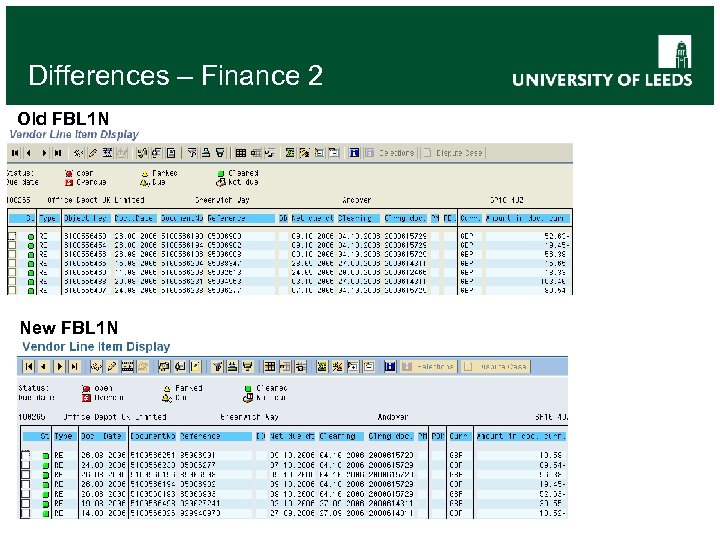
Task: Go to first item in New FBL1N toolbar
Action: 29,366
